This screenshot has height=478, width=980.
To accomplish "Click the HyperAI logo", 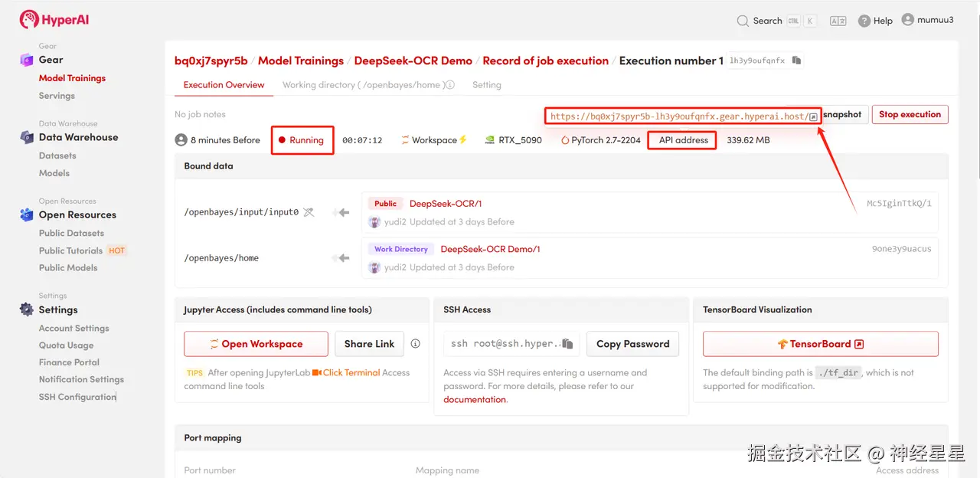I will tap(54, 20).
